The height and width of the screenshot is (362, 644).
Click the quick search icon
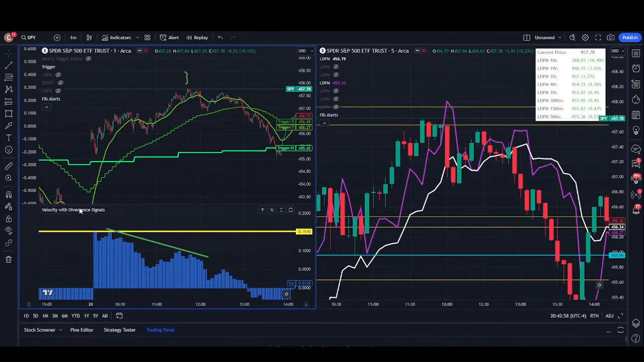pyautogui.click(x=573, y=38)
